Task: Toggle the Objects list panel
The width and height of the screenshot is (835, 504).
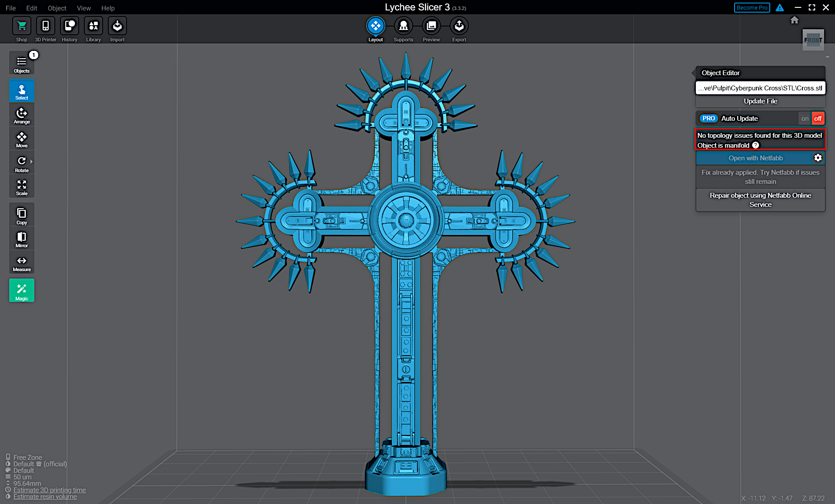Action: [21, 62]
